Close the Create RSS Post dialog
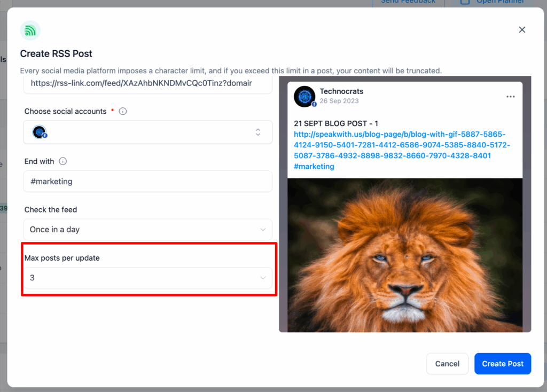The image size is (547, 392). [x=522, y=30]
